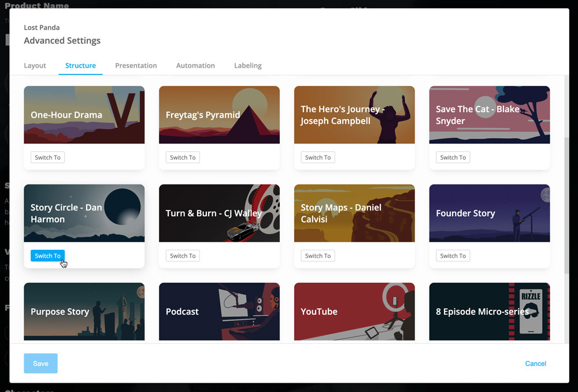Select the Podcast structure thumbnail
Image resolution: width=578 pixels, height=392 pixels.
219,312
